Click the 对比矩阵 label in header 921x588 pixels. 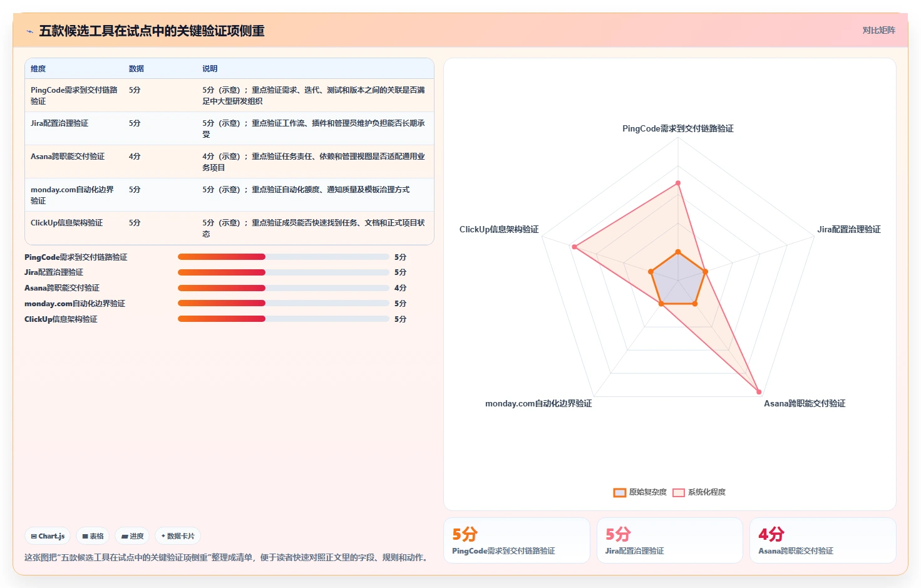point(878,30)
